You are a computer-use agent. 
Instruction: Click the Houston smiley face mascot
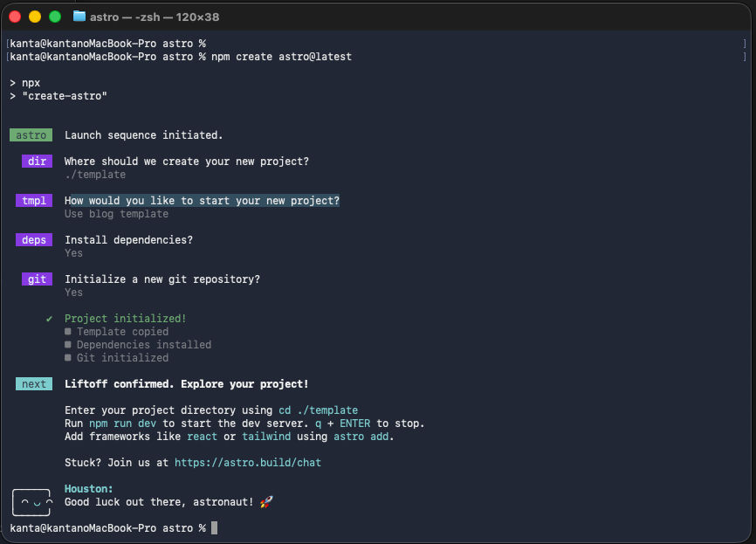(31, 503)
